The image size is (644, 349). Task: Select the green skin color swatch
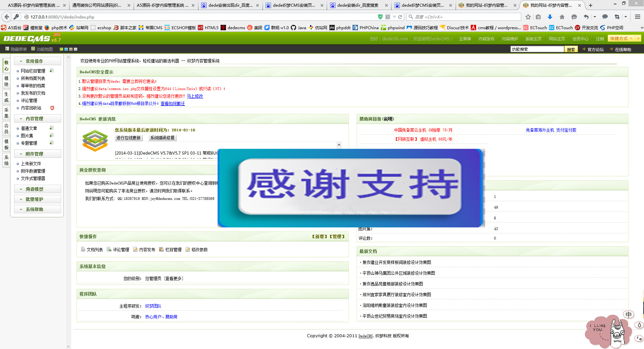tap(61, 49)
